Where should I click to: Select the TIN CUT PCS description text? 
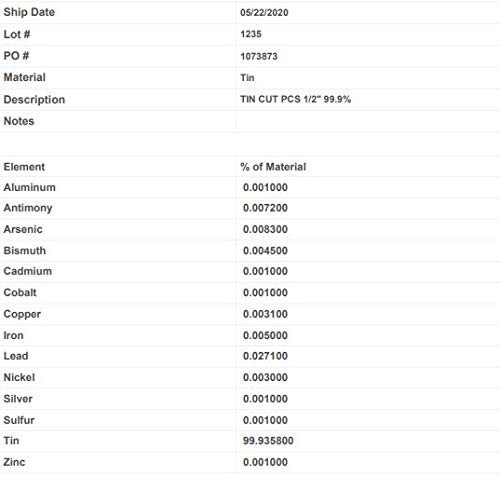tap(295, 99)
